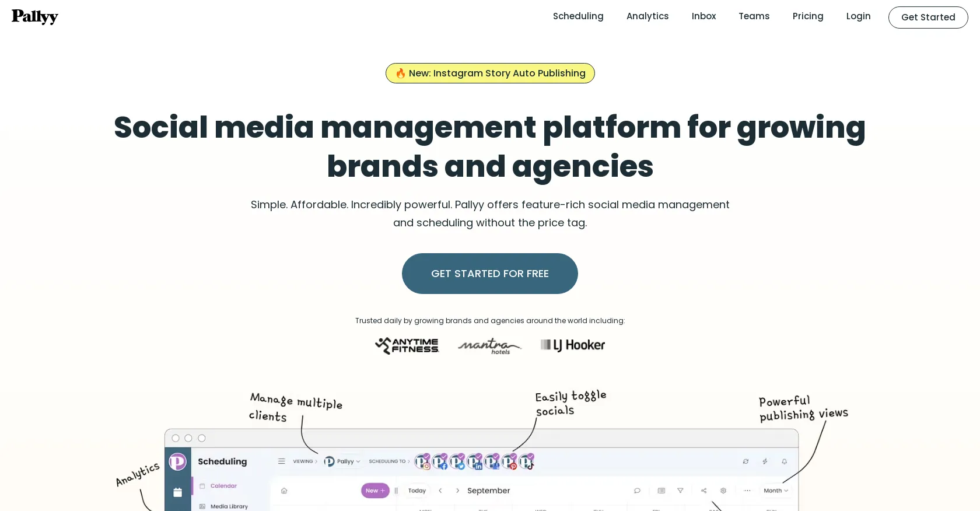Viewport: 980px width, 511px height.
Task: Click the share icon in calendar toolbar
Action: [703, 491]
